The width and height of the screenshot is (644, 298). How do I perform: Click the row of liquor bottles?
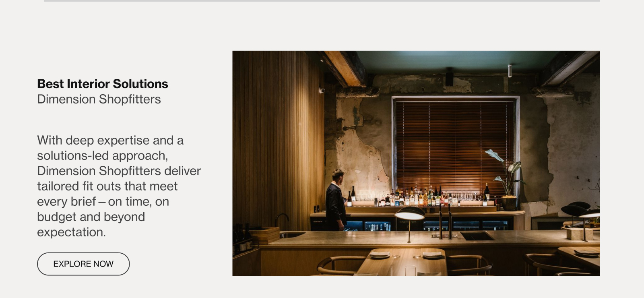click(x=419, y=196)
